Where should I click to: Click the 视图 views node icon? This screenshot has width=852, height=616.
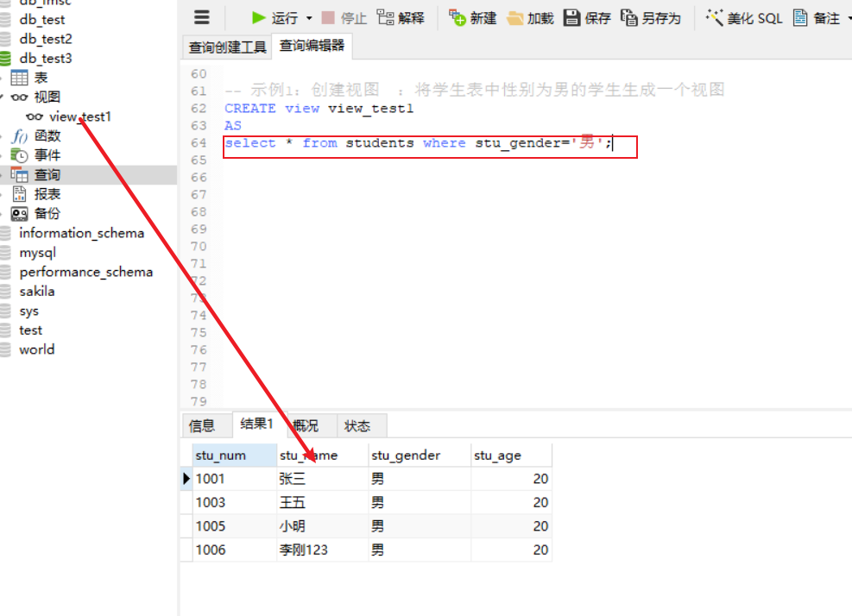[19, 97]
